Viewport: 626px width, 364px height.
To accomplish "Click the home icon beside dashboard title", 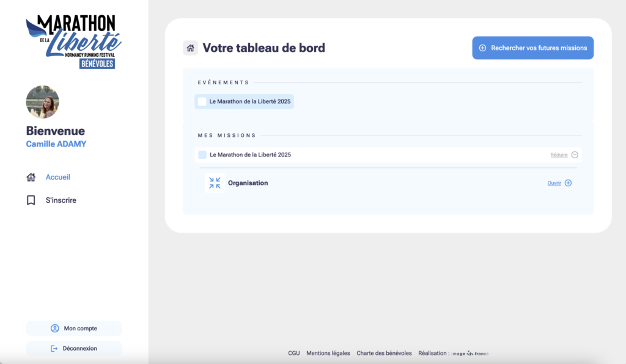I will coord(191,48).
